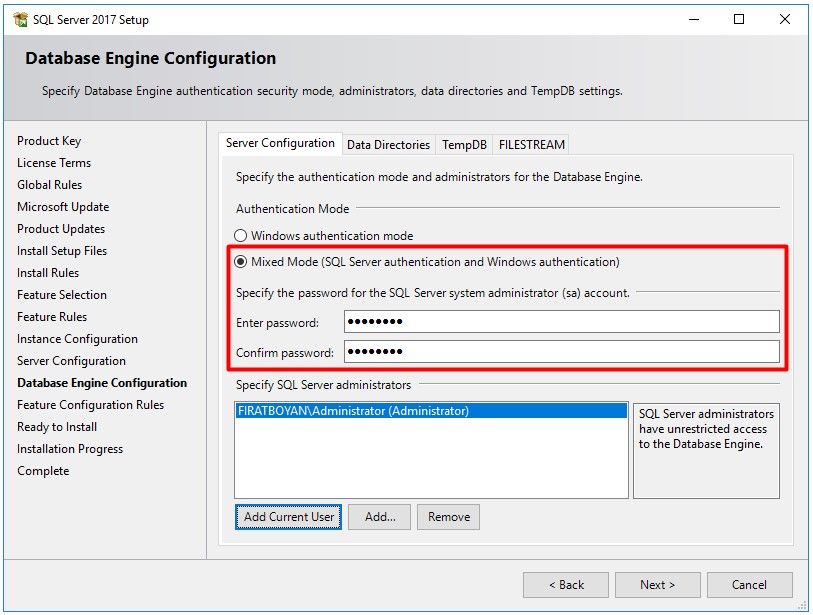This screenshot has height=615, width=813.
Task: Close the SQL Server 2017 Setup window
Action: click(785, 19)
